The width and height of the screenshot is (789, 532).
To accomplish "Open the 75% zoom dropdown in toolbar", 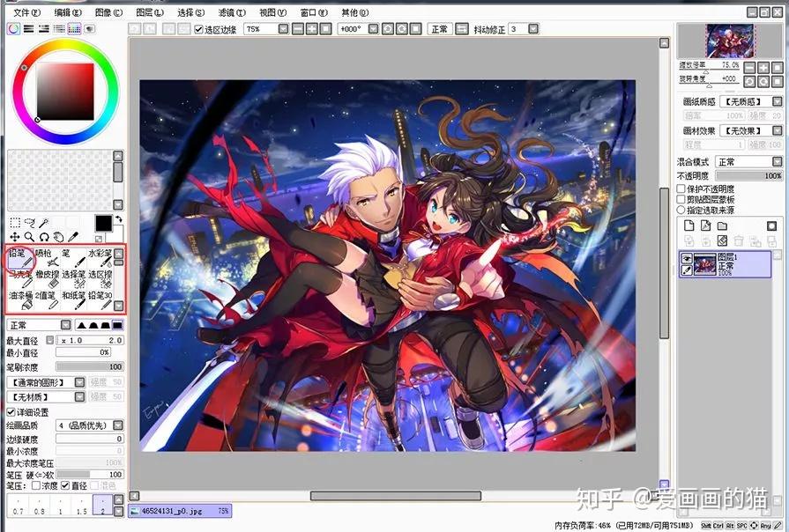I will [283, 29].
